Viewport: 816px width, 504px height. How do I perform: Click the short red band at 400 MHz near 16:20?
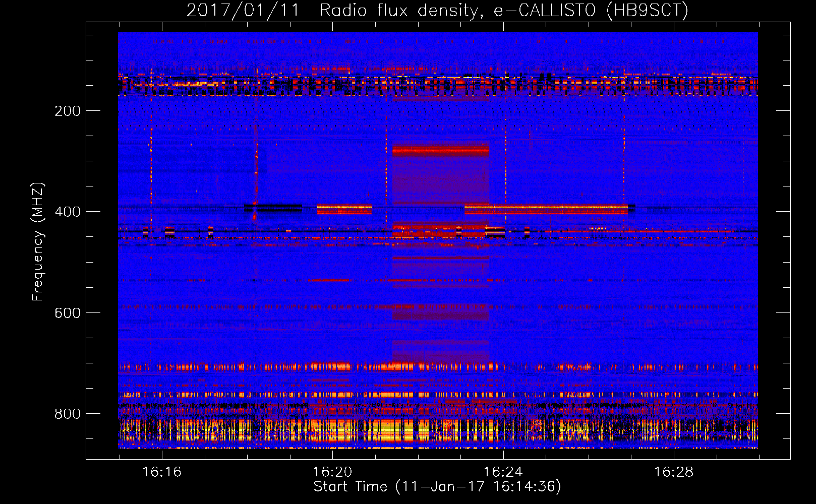(344, 209)
